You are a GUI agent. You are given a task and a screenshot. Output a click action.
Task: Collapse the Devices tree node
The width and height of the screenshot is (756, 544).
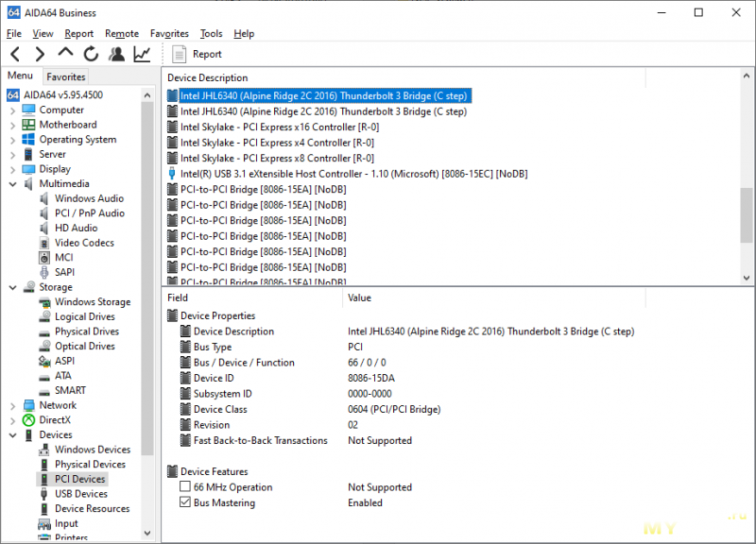[x=13, y=435]
